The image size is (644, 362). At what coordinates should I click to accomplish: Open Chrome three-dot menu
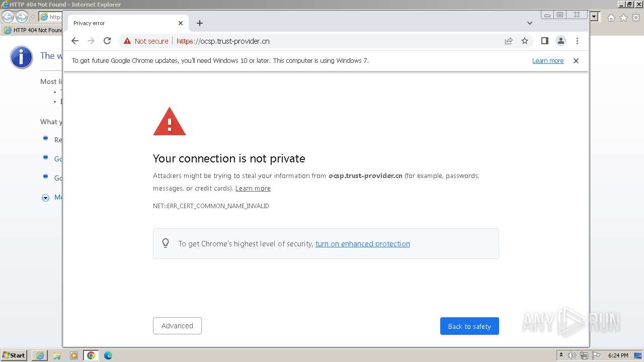click(x=577, y=41)
